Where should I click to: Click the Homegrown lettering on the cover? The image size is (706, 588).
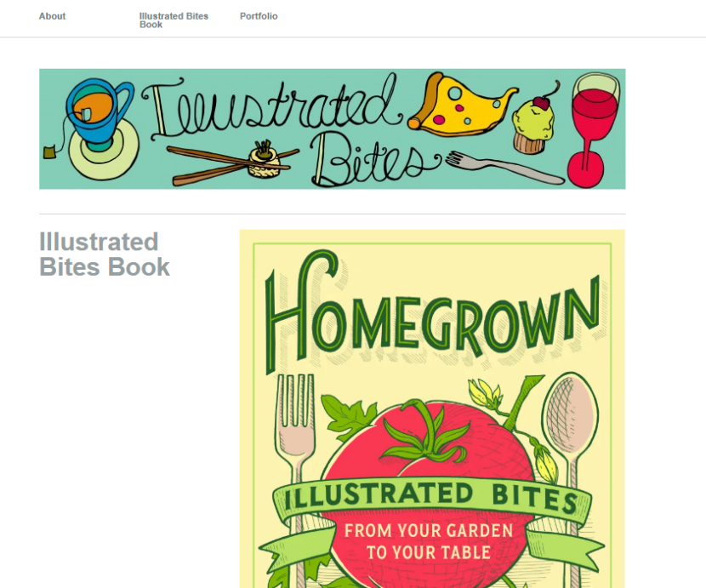click(x=432, y=311)
